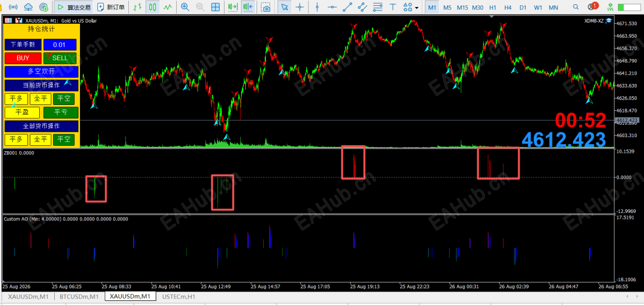Viewport: 644px width, 305px height.
Task: Open the search magnifier
Action: [x=576, y=7]
